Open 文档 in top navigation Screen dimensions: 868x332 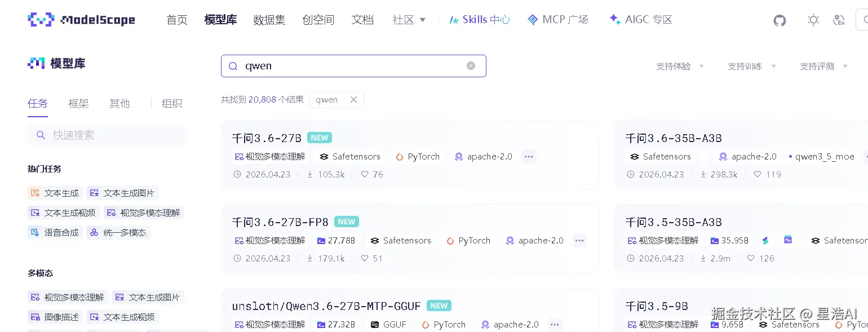tap(362, 20)
